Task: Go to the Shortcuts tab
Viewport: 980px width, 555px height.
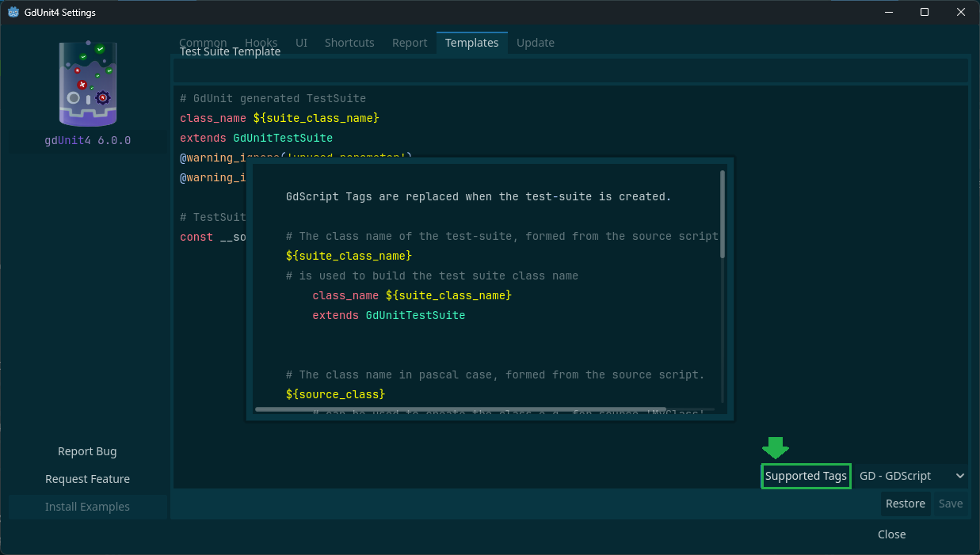Action: pyautogui.click(x=349, y=43)
